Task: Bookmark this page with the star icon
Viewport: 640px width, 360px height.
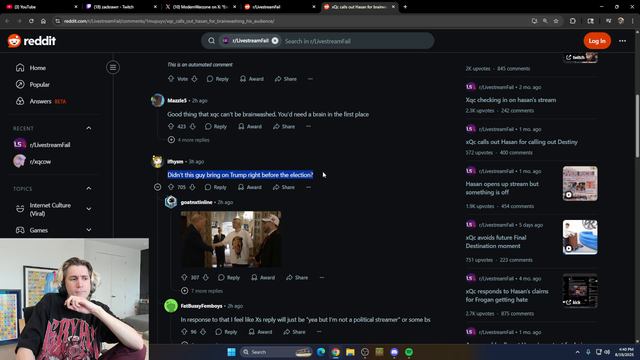Action: 556,21
